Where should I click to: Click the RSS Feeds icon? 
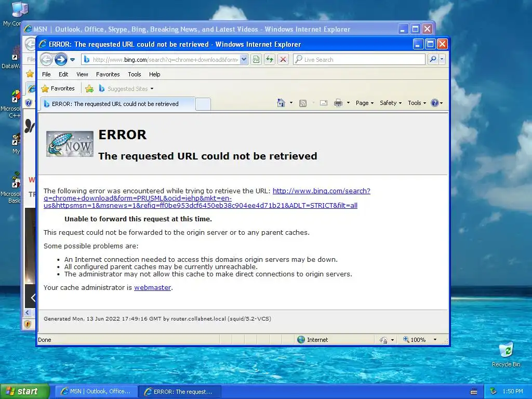point(303,103)
